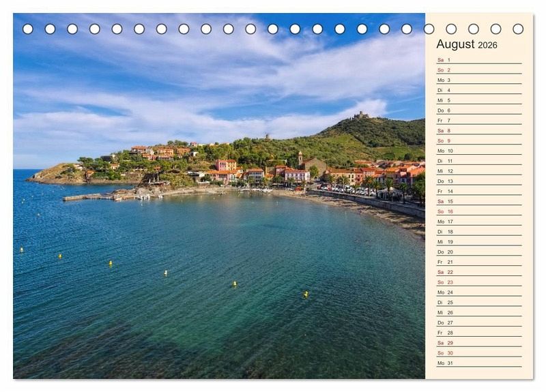This screenshot has height=392, width=546.
Task: Select the So 30 calendar row
Action: pyautogui.click(x=479, y=352)
